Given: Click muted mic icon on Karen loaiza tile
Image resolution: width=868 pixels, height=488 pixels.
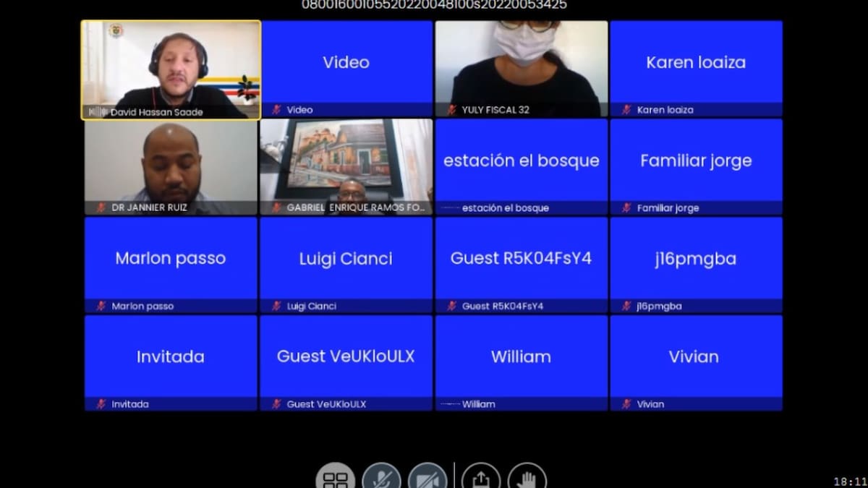Looking at the screenshot, I should coord(626,110).
